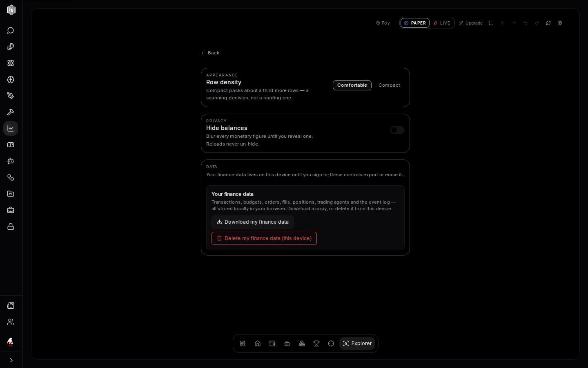Expand the left sidebar with the chevron
Screen dimensions: 588x368
pos(11,360)
